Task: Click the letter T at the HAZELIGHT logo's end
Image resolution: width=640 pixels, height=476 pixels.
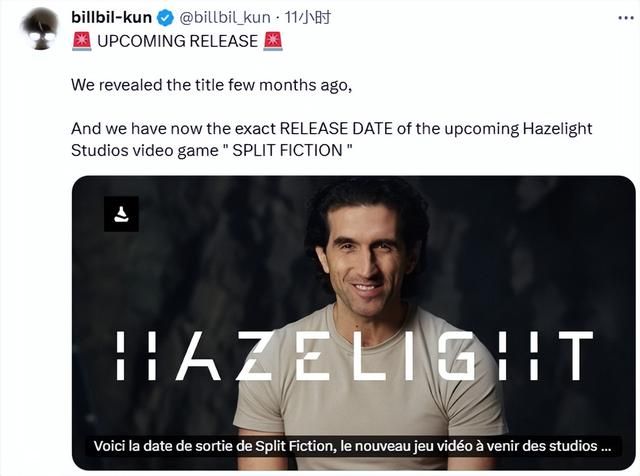Action: tap(576, 356)
